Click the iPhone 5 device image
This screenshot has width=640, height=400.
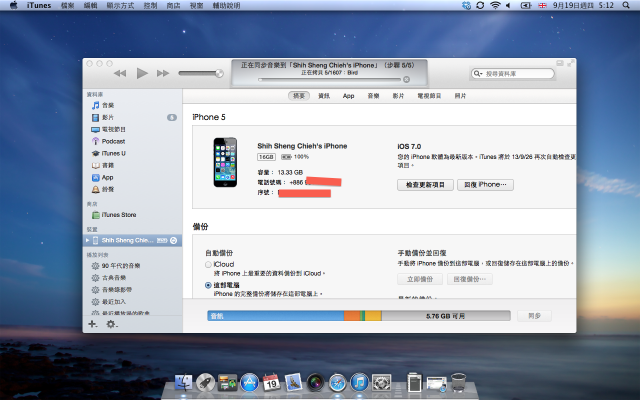[x=225, y=162]
